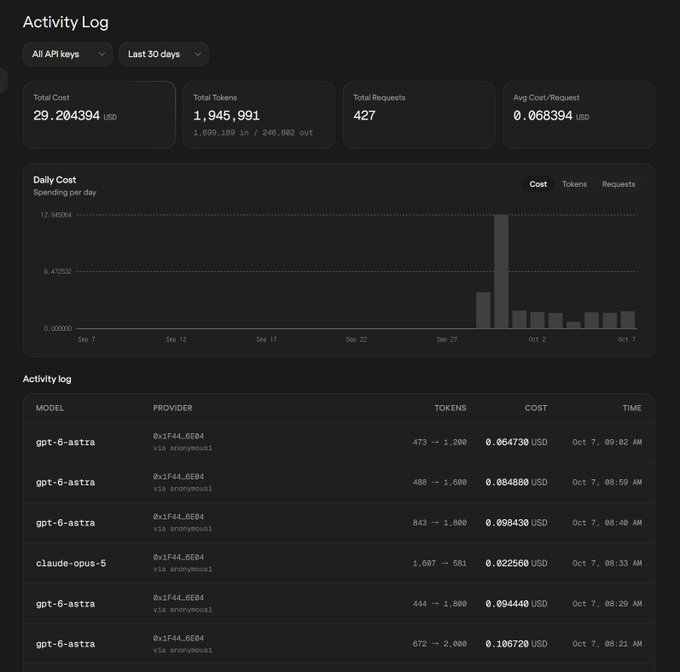The width and height of the screenshot is (680, 672).
Task: Click the Sep 27 axis label
Action: (x=447, y=339)
